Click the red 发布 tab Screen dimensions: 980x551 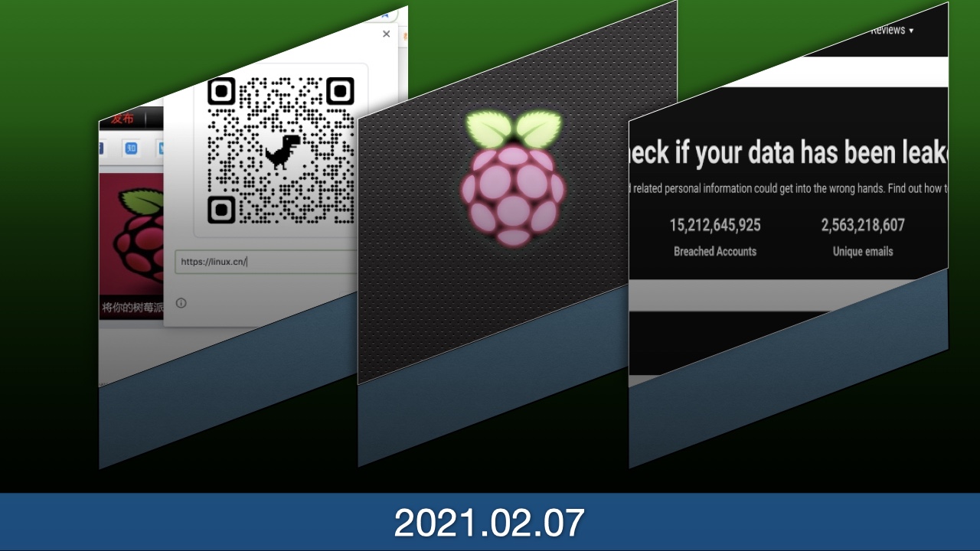[x=122, y=119]
